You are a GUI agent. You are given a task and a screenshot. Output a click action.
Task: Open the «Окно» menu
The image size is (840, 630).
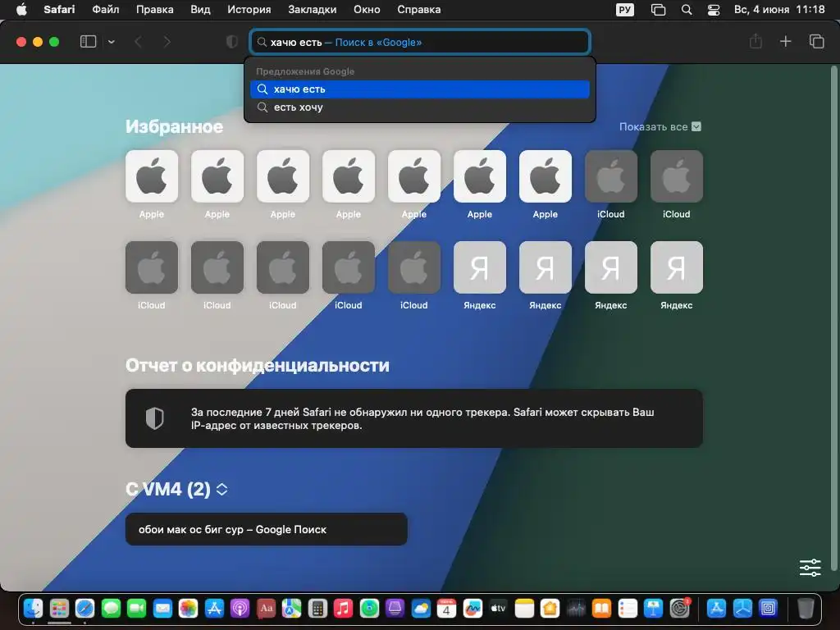[367, 10]
